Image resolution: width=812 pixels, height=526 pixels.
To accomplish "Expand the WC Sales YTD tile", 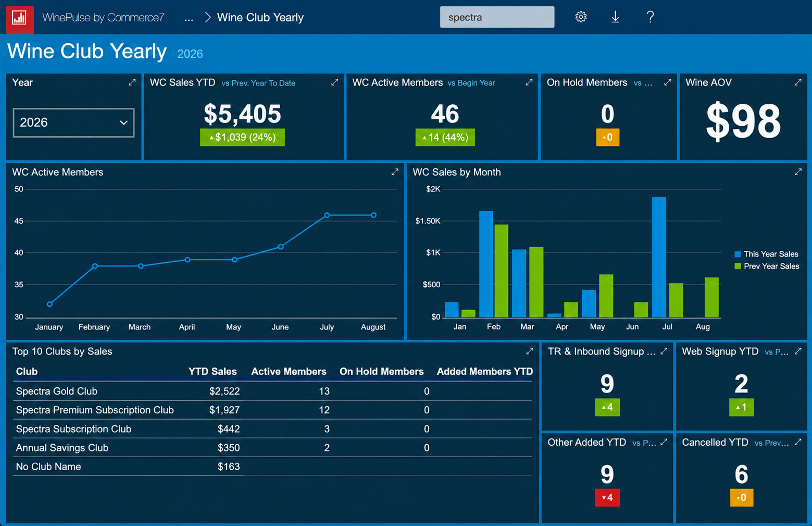I will [335, 82].
